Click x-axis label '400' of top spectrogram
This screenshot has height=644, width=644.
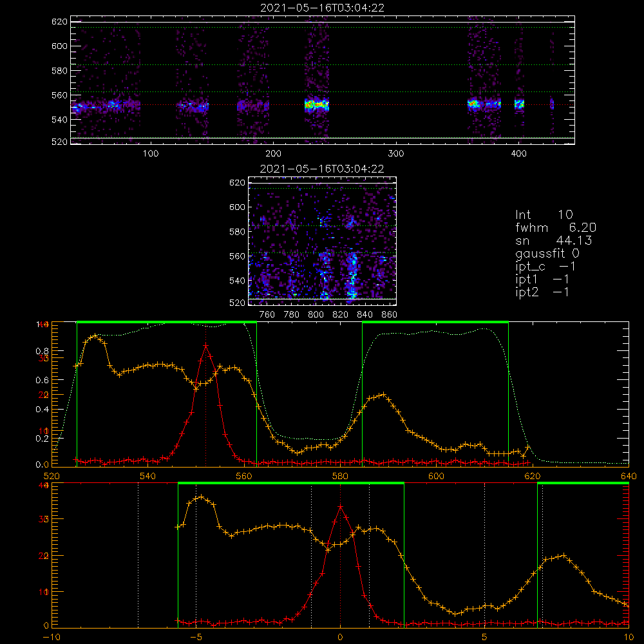point(518,154)
